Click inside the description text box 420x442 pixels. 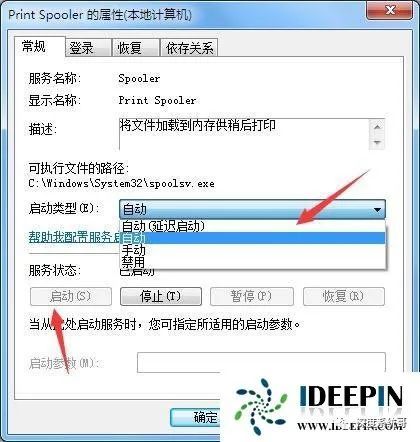[243, 134]
